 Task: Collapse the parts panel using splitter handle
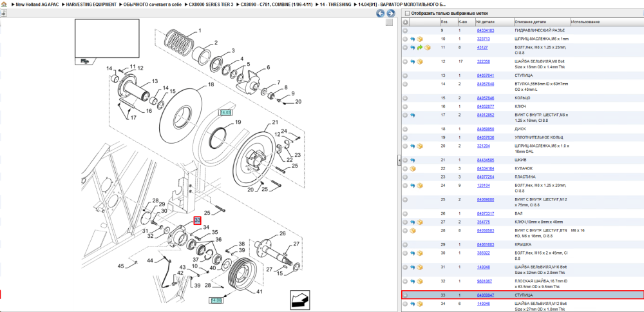coord(399,161)
